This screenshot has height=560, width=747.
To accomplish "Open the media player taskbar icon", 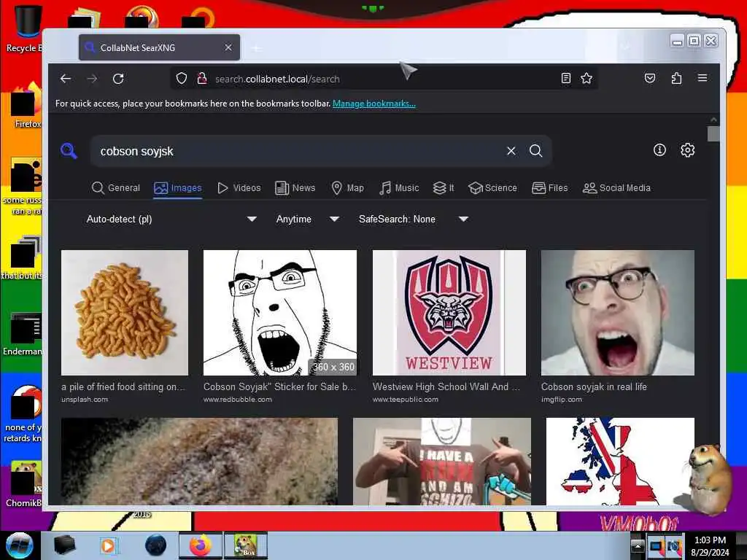I will pos(109,545).
